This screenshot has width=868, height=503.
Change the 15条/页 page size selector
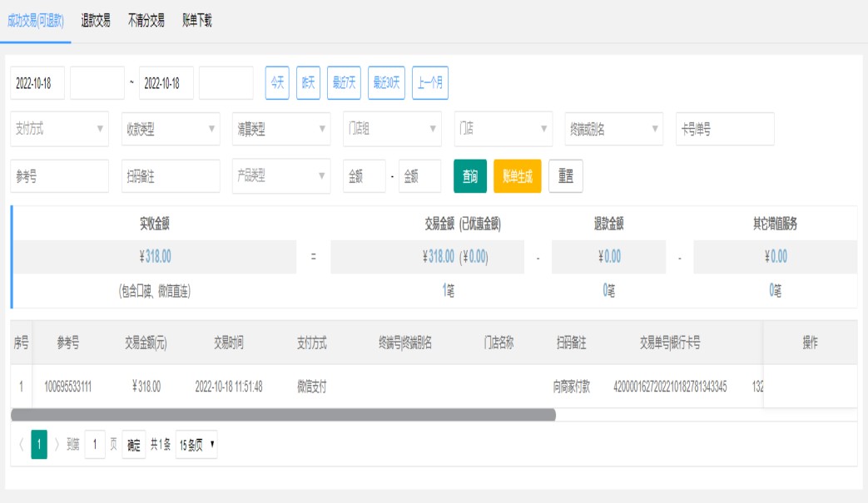coord(196,445)
